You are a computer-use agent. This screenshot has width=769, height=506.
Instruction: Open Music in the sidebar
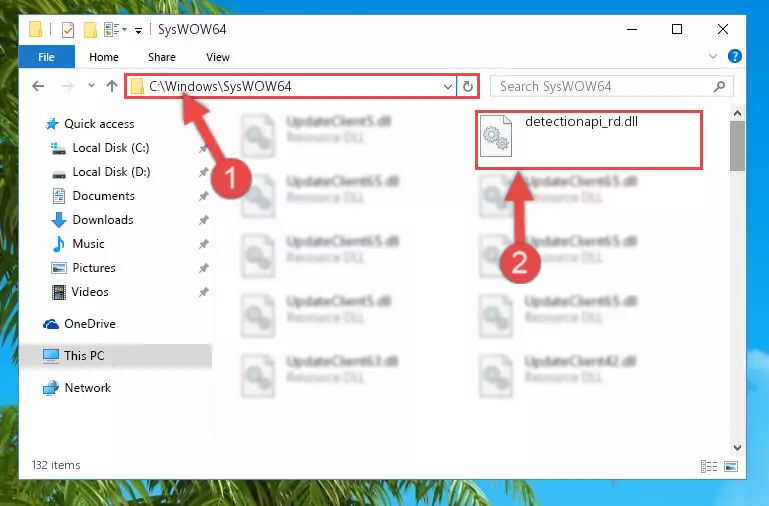(x=88, y=244)
